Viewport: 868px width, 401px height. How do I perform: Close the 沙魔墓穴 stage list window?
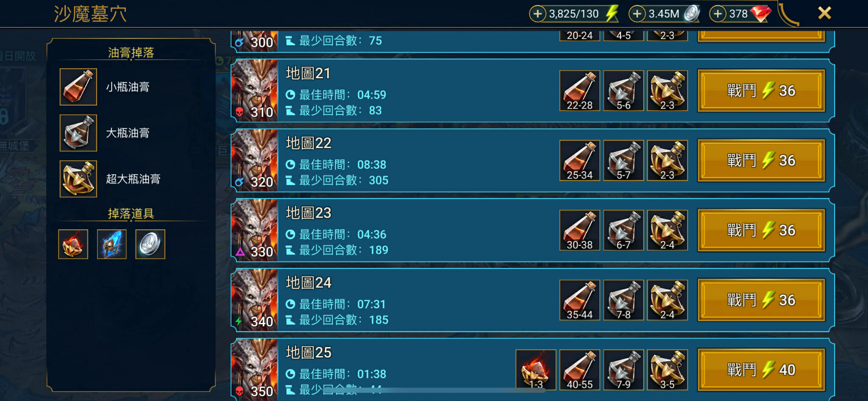[824, 13]
